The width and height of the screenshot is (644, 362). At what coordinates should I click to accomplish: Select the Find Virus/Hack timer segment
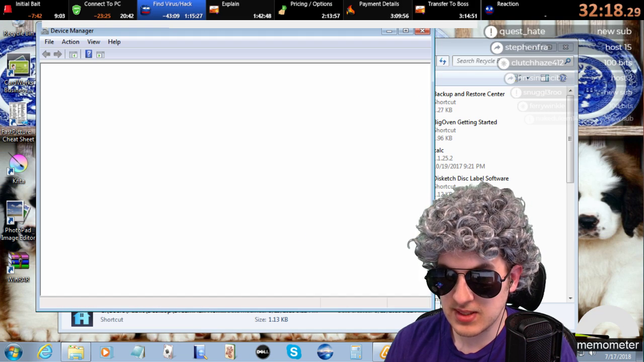172,10
